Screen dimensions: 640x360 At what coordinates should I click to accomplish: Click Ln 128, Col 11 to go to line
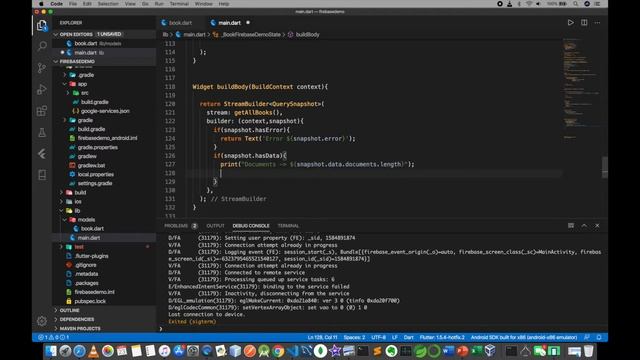pyautogui.click(x=322, y=338)
